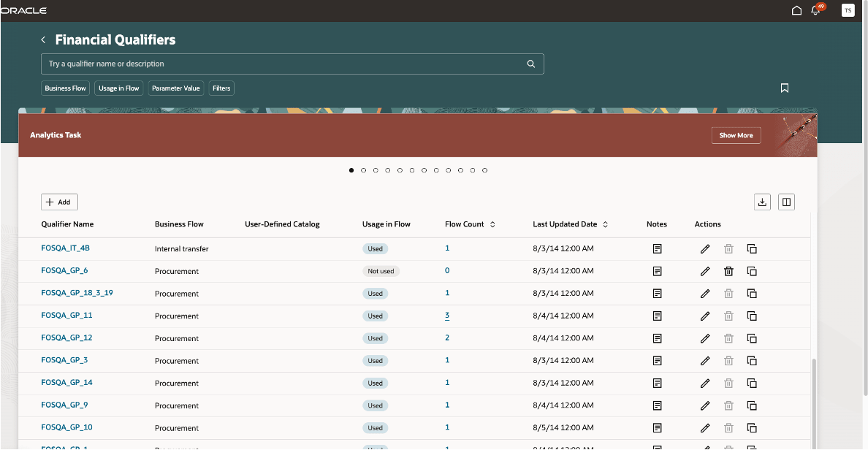The height and width of the screenshot is (450, 868).
Task: Edit FOSQA_GP_18_3_19 with pencil icon
Action: tap(704, 294)
